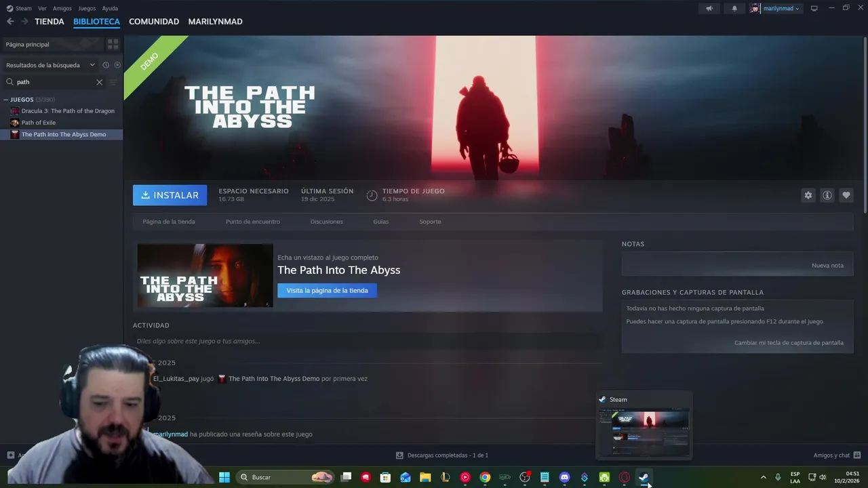868x488 pixels.
Task: Open the marilynmad account dropdown
Action: pyautogui.click(x=782, y=9)
